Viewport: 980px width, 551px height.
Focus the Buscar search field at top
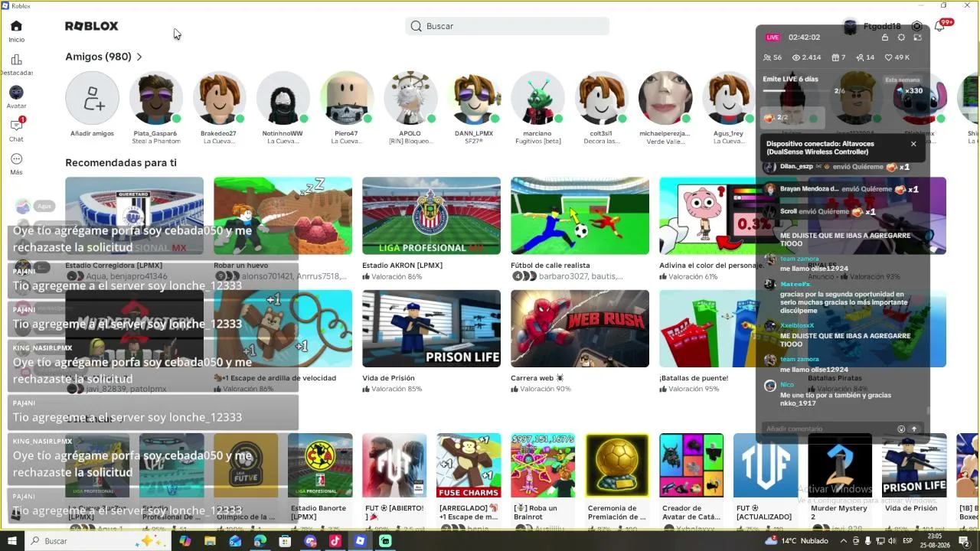tap(507, 26)
